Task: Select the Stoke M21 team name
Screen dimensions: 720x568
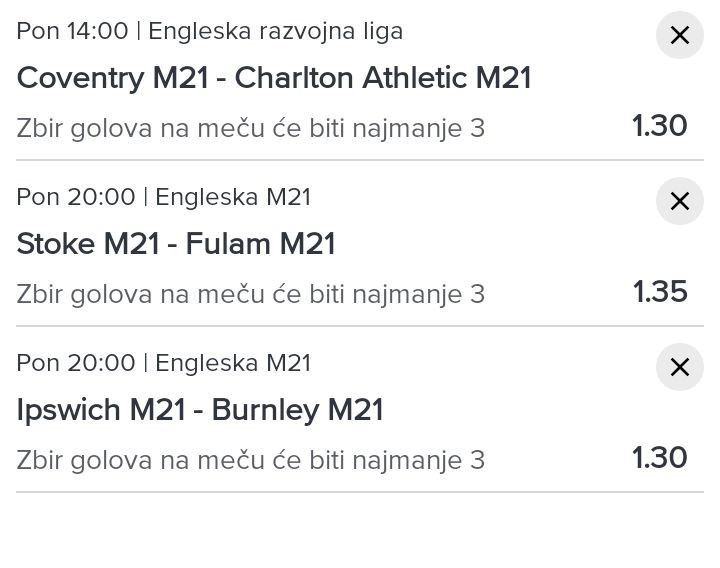Action: 88,244
